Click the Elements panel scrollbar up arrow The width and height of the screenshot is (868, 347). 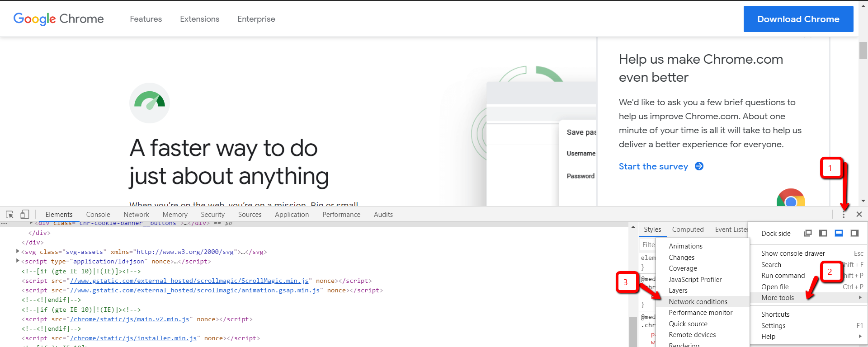(x=633, y=228)
